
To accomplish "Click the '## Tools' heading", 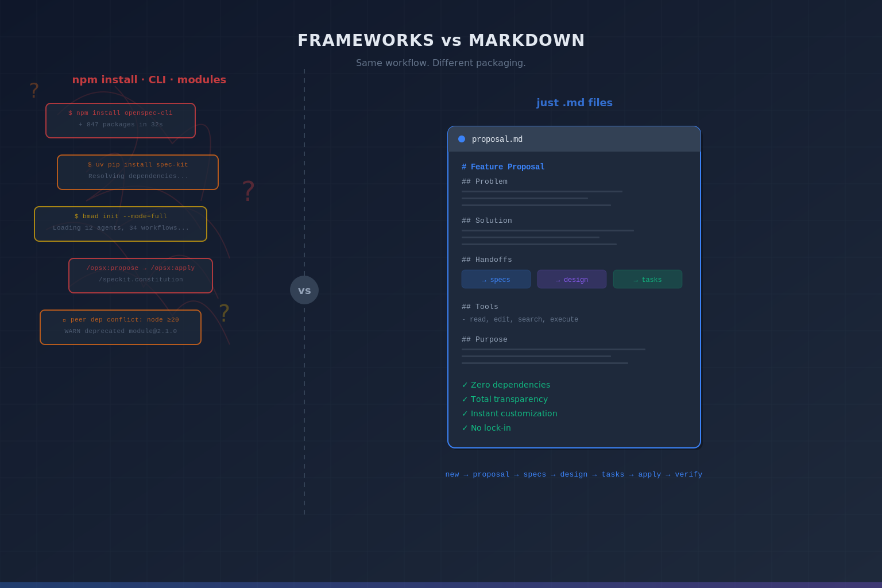I will click(480, 307).
